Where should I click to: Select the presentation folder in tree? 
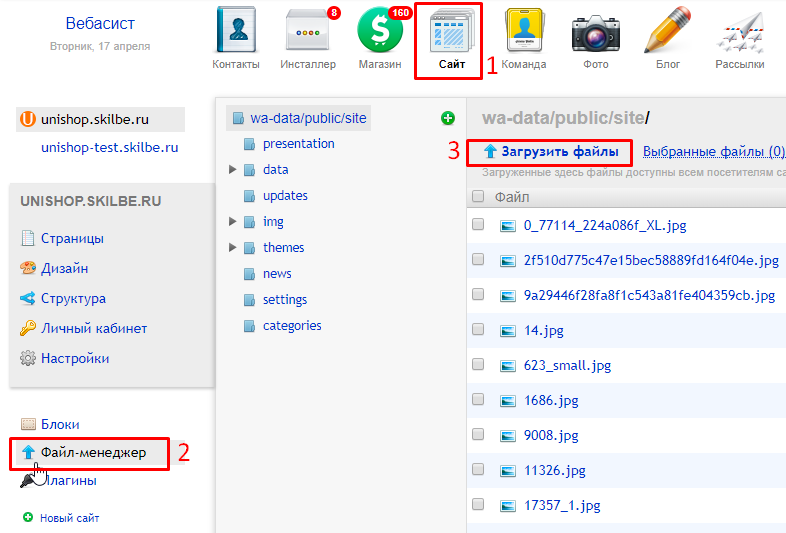298,144
